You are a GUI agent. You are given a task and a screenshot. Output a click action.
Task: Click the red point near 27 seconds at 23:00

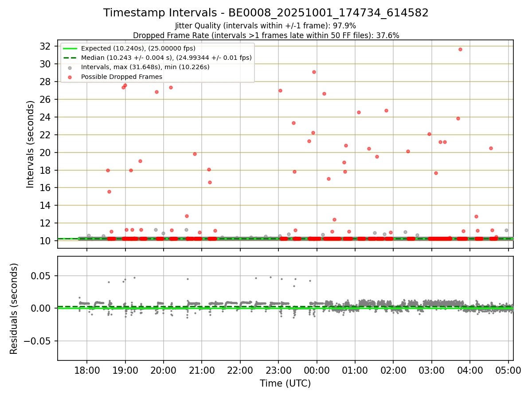point(280,90)
